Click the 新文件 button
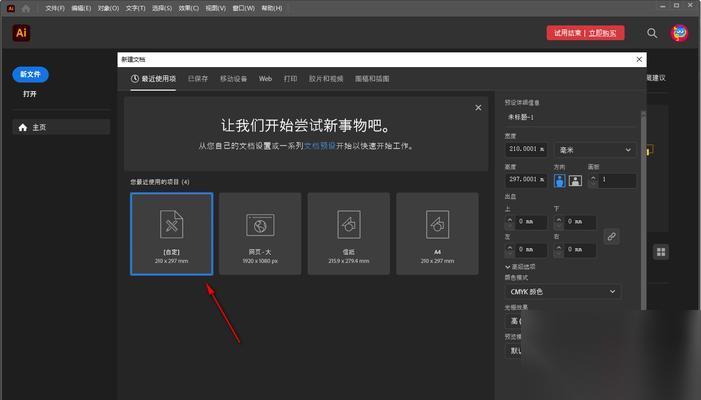Image resolution: width=701 pixels, height=400 pixels. 31,75
